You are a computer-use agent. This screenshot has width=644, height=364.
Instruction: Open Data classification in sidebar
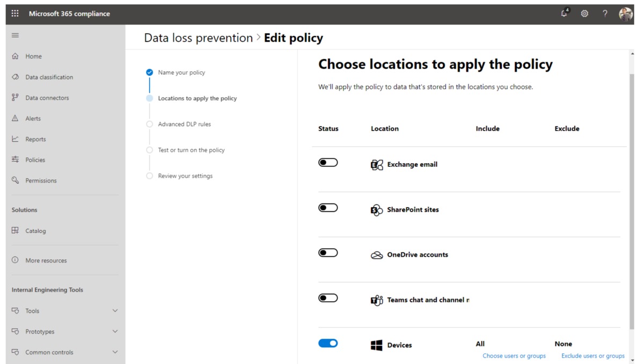tap(49, 77)
